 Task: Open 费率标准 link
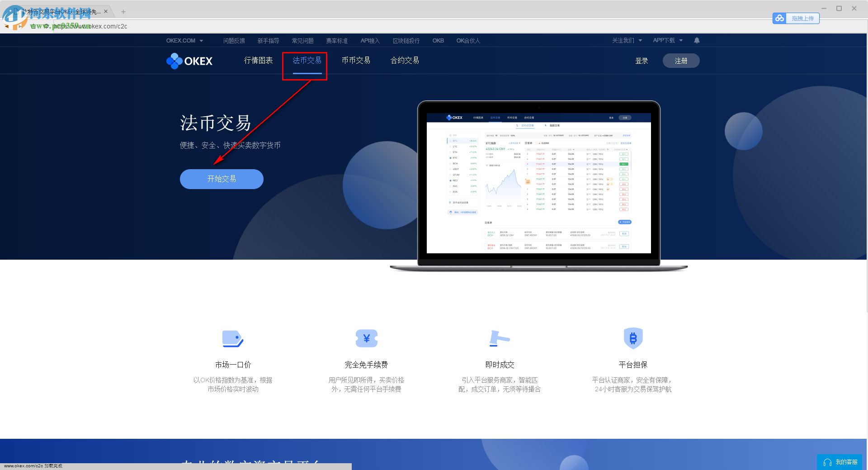(x=337, y=41)
